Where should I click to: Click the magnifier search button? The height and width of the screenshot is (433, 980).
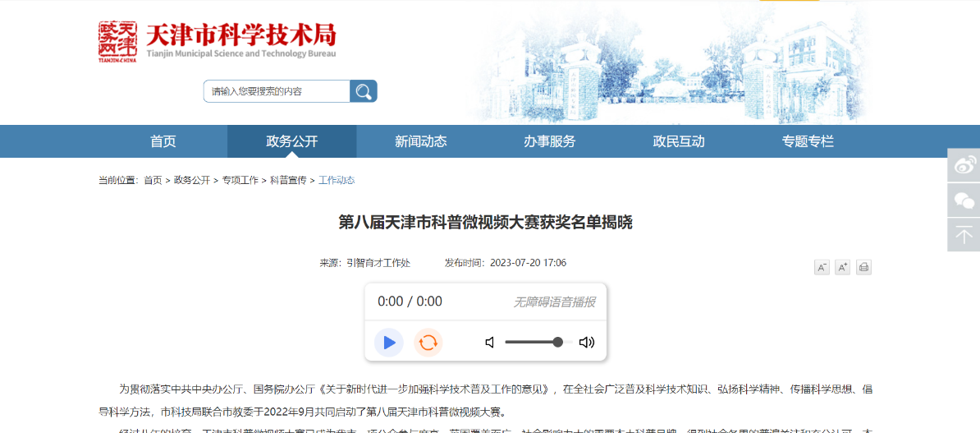coord(364,91)
